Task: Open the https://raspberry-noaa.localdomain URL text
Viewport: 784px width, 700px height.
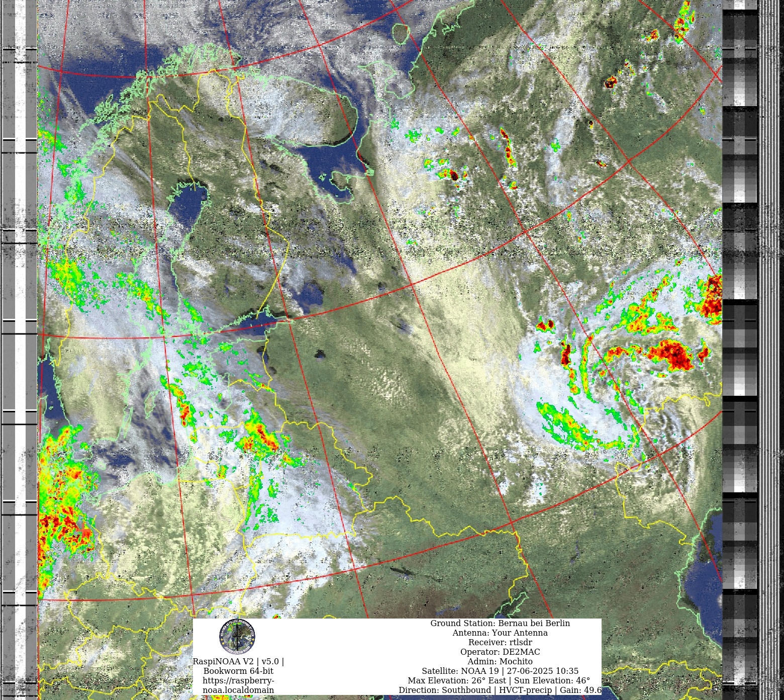Action: point(238,685)
